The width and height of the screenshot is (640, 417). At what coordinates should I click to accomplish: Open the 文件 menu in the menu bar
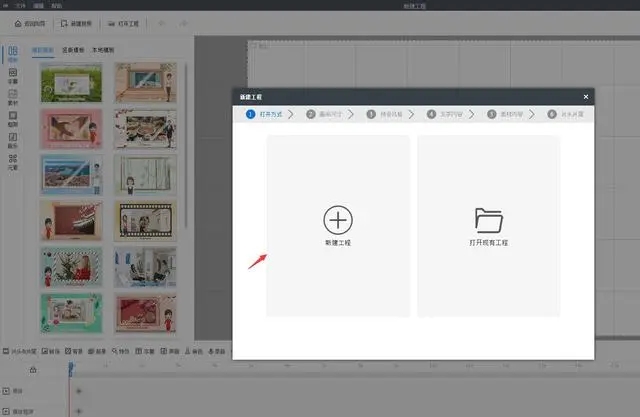[x=20, y=6]
